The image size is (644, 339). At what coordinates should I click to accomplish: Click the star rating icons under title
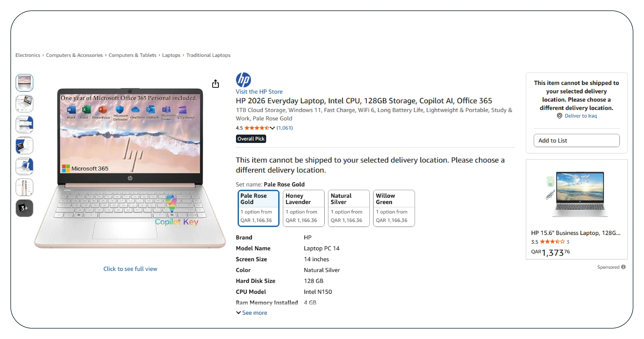click(257, 128)
